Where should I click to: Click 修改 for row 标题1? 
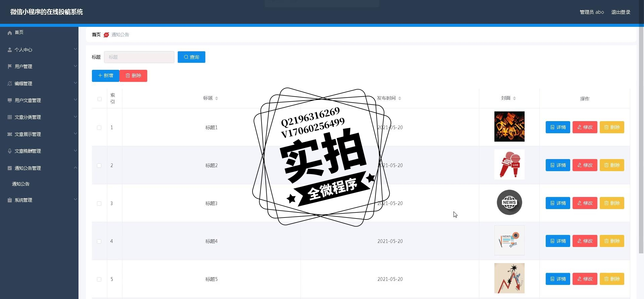coord(585,127)
